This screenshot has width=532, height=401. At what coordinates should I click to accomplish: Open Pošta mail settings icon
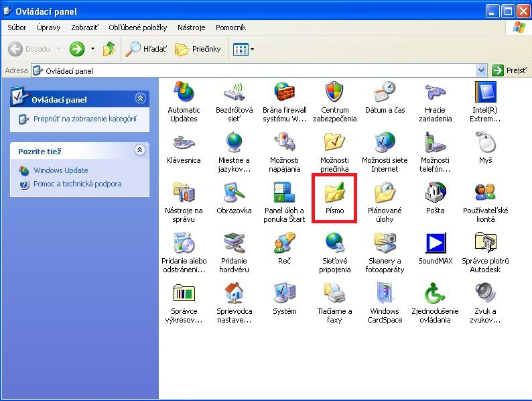[435, 198]
